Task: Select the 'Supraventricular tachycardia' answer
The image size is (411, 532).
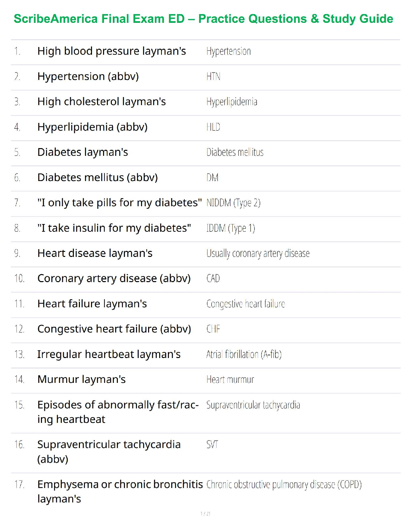Action: (x=253, y=405)
